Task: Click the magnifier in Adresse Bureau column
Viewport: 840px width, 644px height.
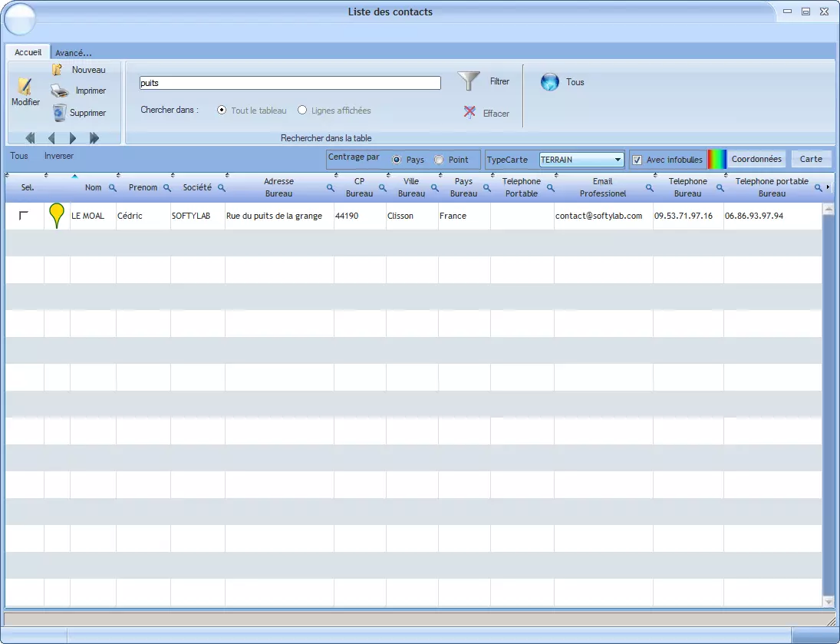Action: (x=331, y=188)
